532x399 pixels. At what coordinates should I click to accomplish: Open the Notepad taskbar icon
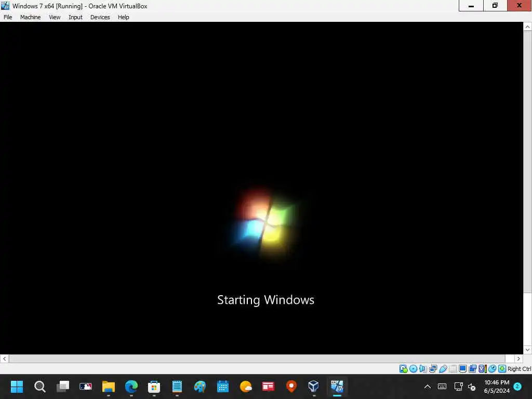177,387
